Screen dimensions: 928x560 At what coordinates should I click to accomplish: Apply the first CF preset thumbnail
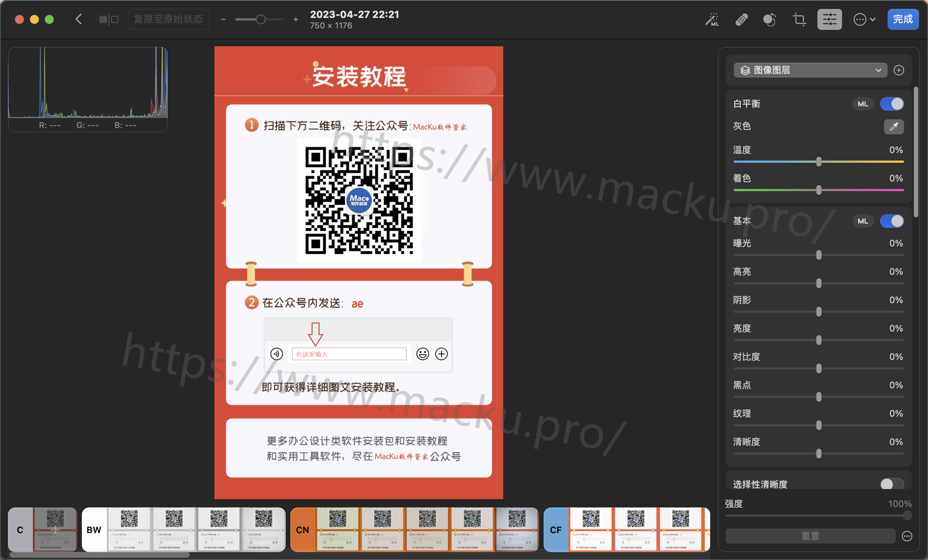click(x=591, y=530)
